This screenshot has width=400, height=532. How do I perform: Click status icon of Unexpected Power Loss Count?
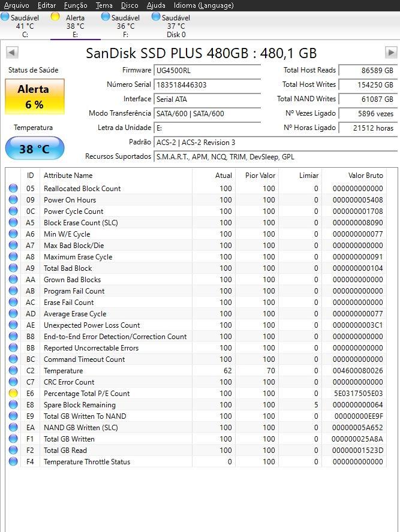13,325
